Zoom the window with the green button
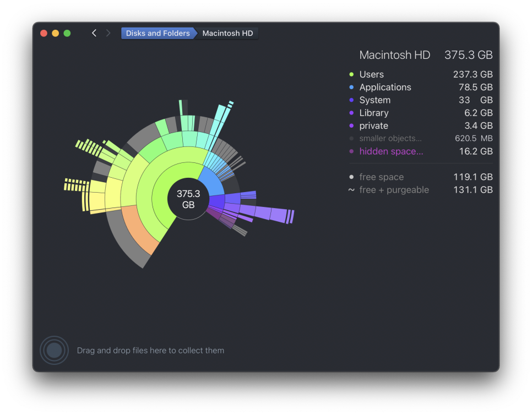The width and height of the screenshot is (532, 415). [x=67, y=33]
